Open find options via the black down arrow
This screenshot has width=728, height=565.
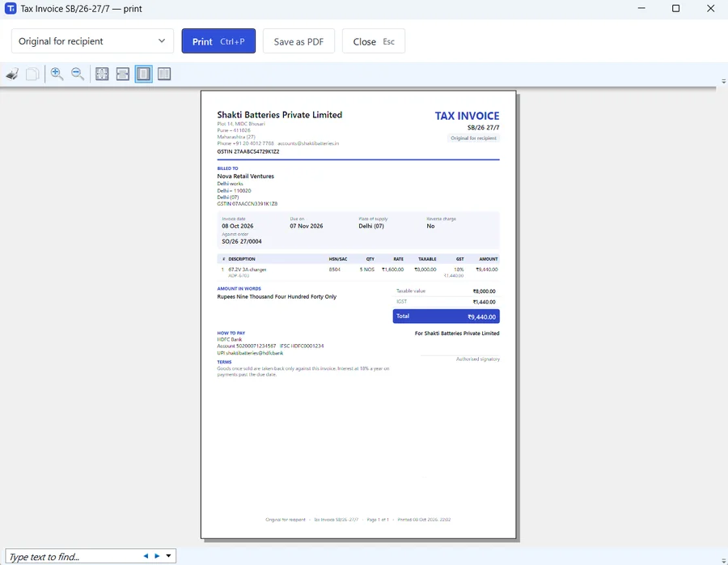[x=168, y=556]
